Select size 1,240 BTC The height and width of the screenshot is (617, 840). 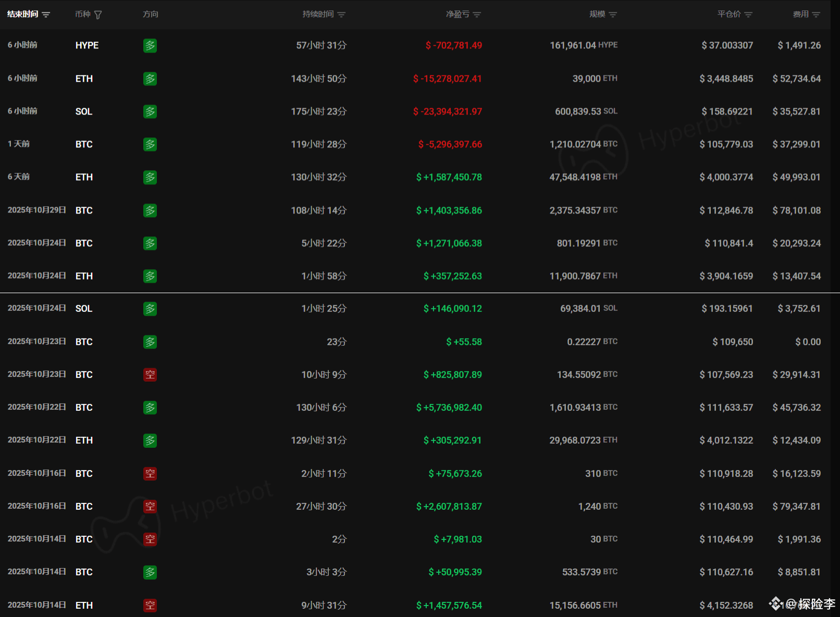[598, 506]
